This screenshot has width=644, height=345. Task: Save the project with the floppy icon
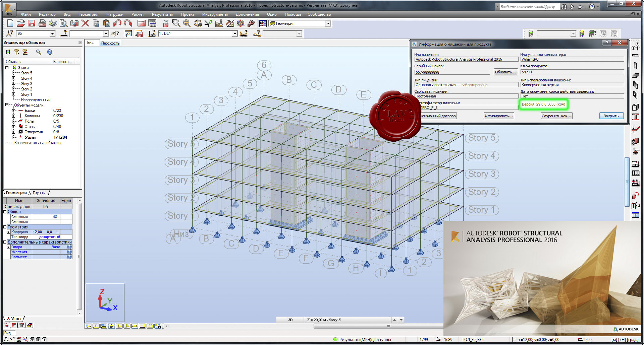pos(32,23)
